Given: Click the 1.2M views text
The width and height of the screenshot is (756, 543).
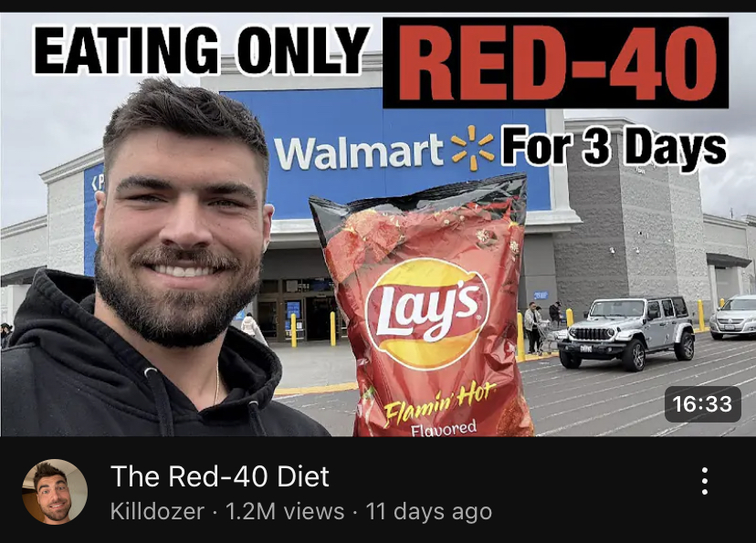Looking at the screenshot, I should point(285,511).
